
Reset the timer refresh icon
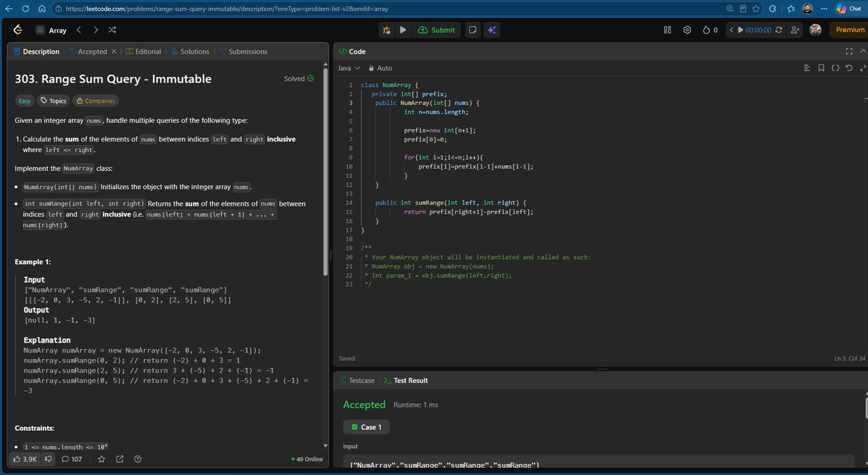click(x=778, y=30)
